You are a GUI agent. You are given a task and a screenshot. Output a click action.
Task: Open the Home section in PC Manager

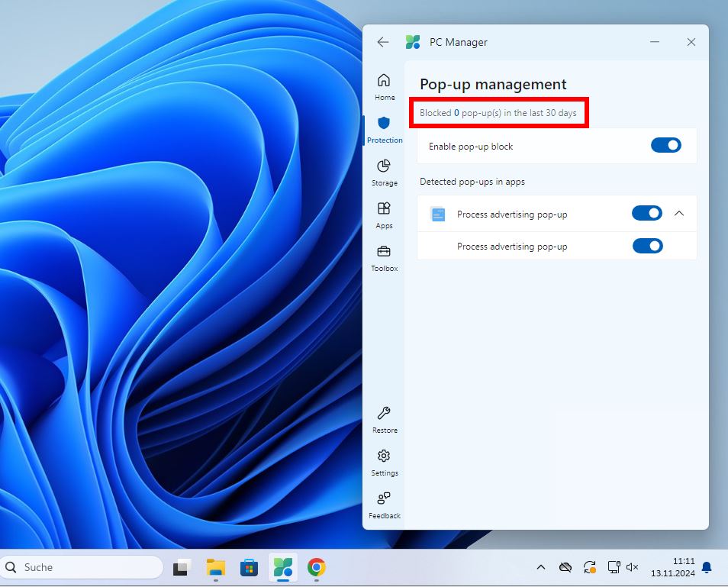click(384, 84)
